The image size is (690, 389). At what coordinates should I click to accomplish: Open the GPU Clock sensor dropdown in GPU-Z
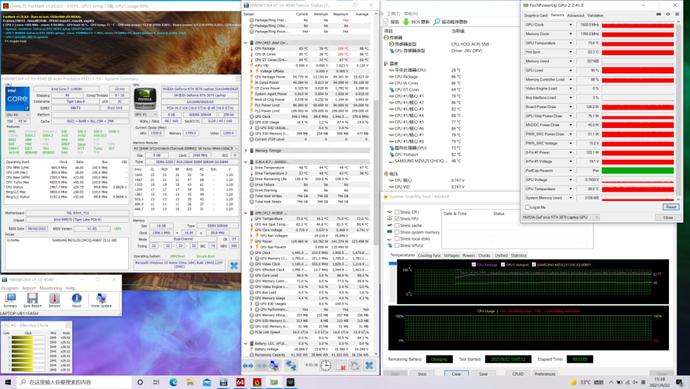[x=571, y=25]
